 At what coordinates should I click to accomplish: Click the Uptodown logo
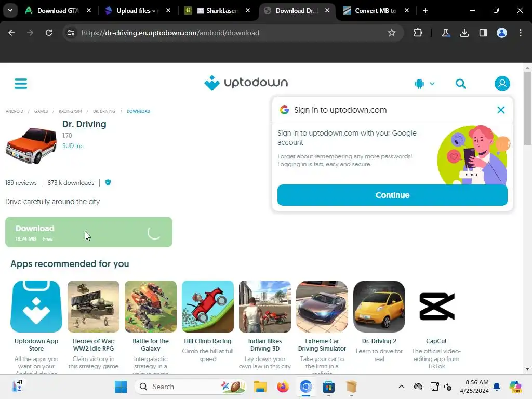tap(246, 83)
